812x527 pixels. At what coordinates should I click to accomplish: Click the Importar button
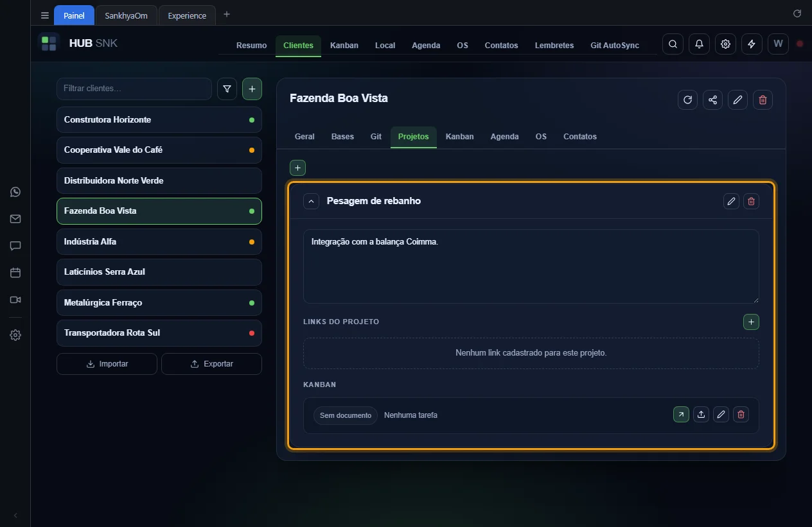click(x=107, y=364)
